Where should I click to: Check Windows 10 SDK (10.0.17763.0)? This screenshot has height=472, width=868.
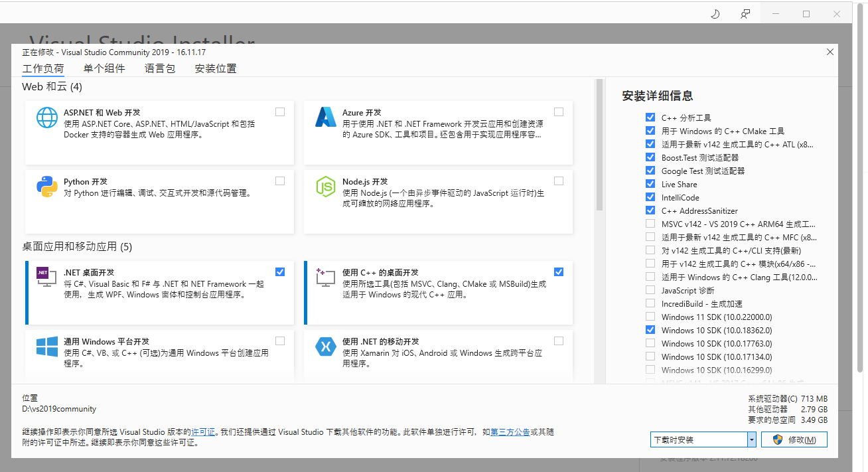(650, 343)
